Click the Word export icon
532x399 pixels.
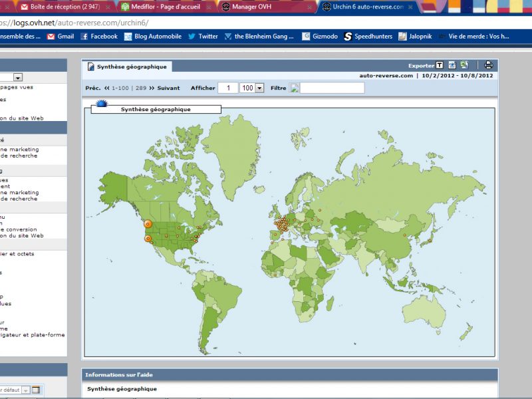[452, 65]
